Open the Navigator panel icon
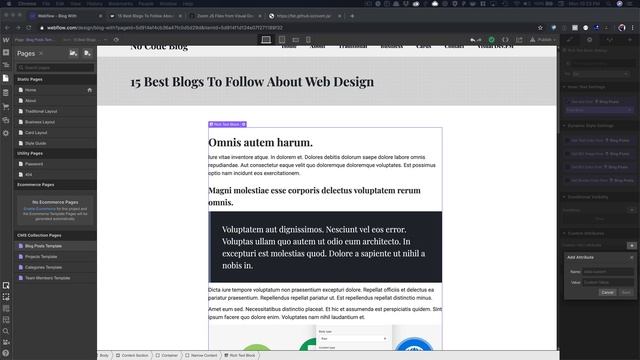This screenshot has width=640, height=360. [6, 65]
